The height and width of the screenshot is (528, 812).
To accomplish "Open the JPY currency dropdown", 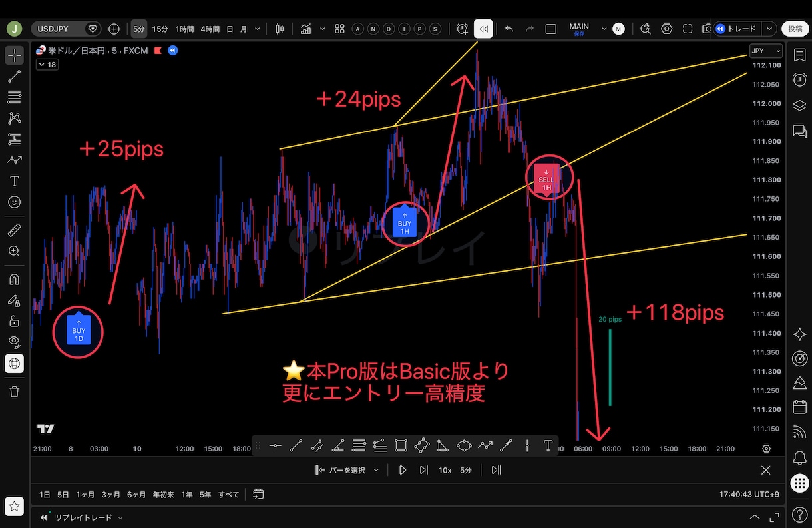I will click(x=766, y=51).
